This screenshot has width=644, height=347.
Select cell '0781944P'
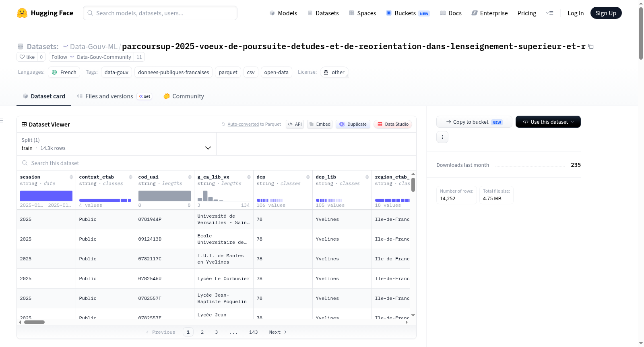165,219
